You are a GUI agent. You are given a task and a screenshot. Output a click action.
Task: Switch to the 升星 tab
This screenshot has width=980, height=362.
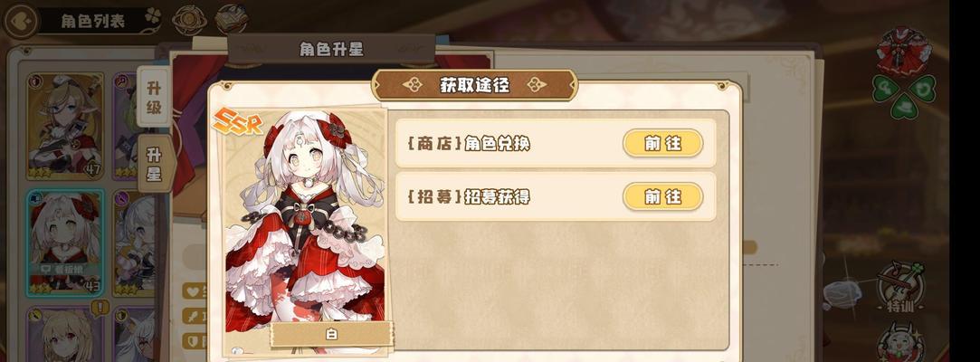point(155,164)
